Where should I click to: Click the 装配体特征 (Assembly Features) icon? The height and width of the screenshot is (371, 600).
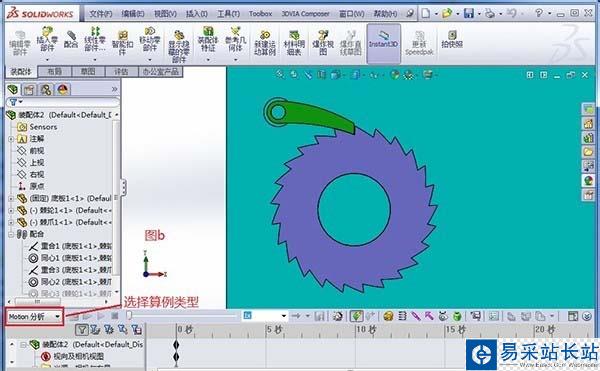[x=208, y=31]
